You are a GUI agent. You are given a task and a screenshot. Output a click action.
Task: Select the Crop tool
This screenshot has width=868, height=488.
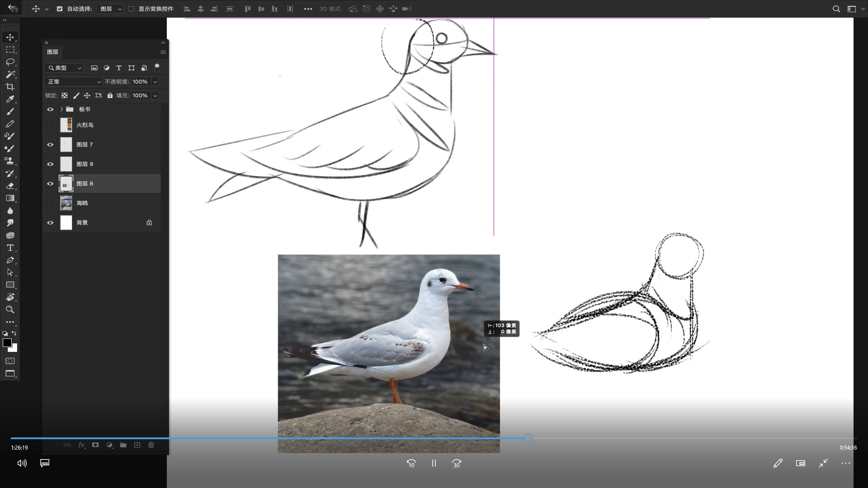pos(10,87)
